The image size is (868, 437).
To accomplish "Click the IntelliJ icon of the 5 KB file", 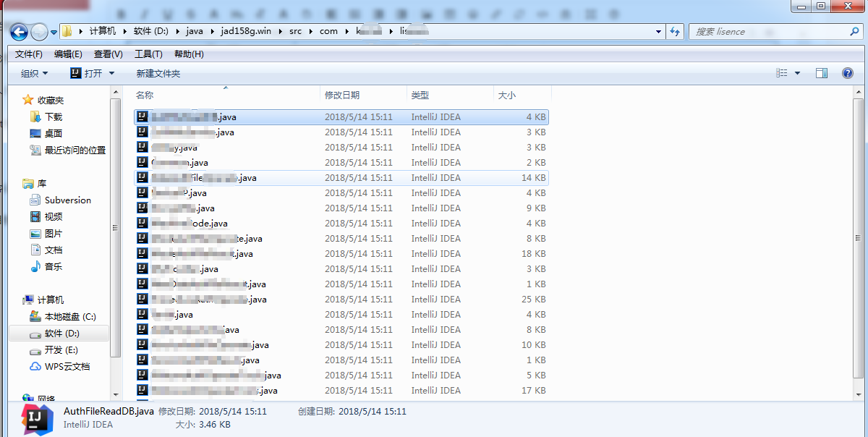I will click(142, 375).
